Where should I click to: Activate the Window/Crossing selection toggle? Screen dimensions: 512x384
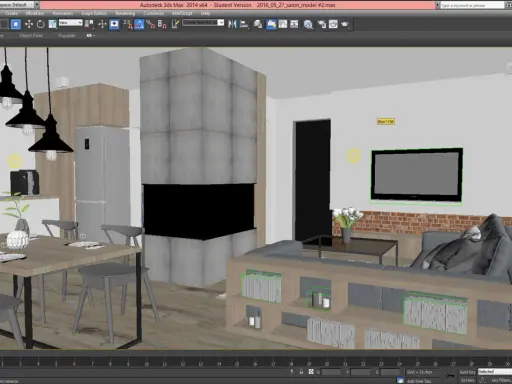click(x=16, y=24)
